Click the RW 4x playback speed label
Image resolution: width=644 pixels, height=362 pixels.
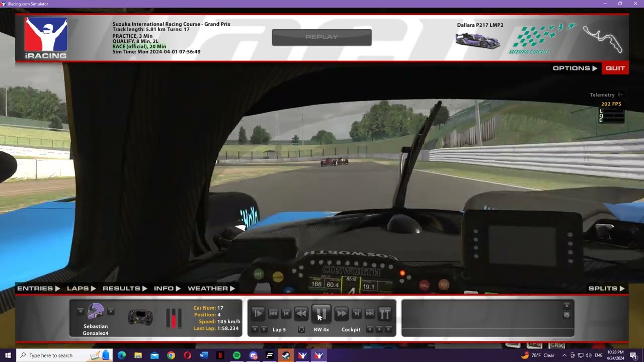(321, 330)
